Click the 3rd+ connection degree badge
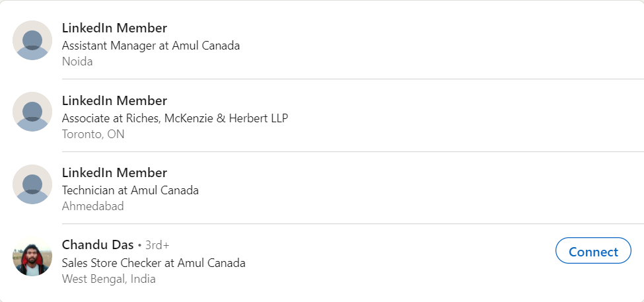The width and height of the screenshot is (644, 302). (157, 245)
